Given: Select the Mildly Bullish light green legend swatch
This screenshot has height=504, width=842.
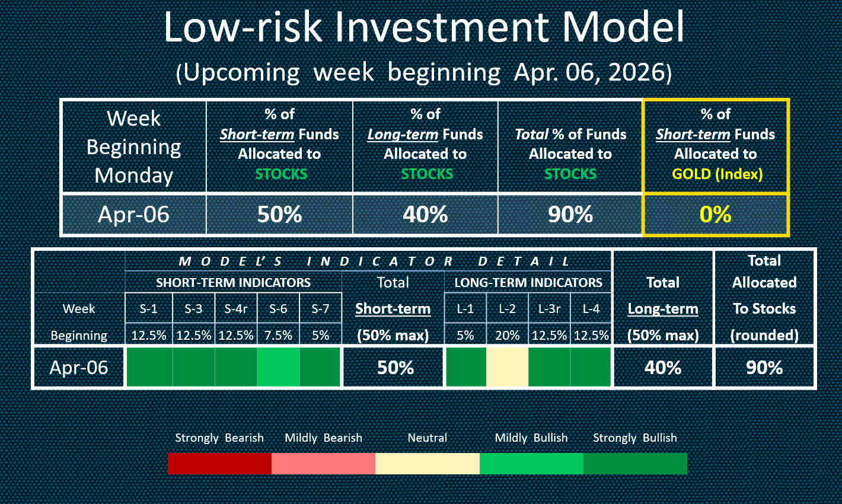Looking at the screenshot, I should 531,464.
